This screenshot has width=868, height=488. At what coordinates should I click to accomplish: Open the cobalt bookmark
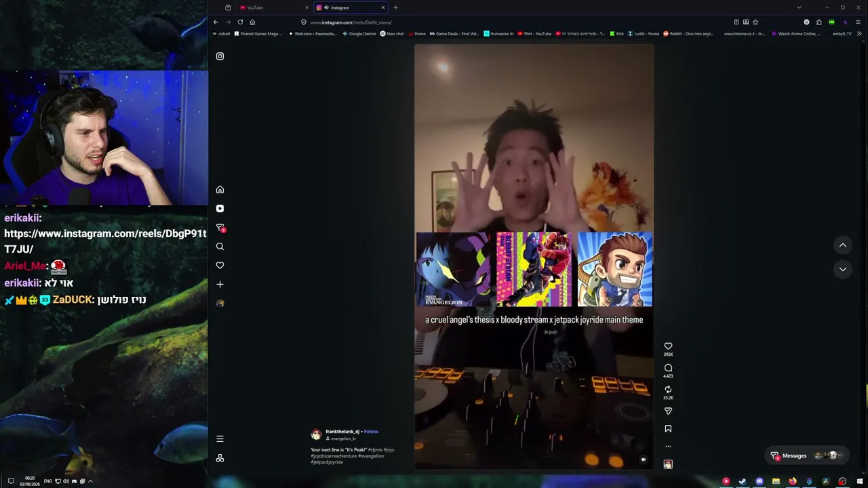[x=222, y=34]
